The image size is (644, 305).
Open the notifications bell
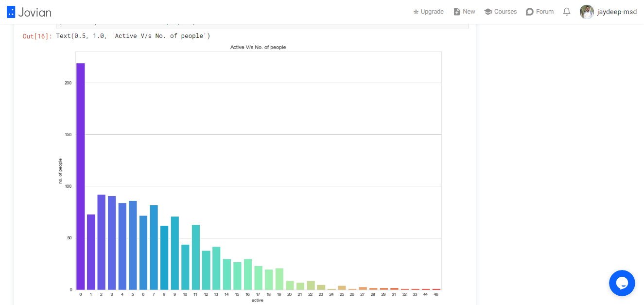click(567, 12)
